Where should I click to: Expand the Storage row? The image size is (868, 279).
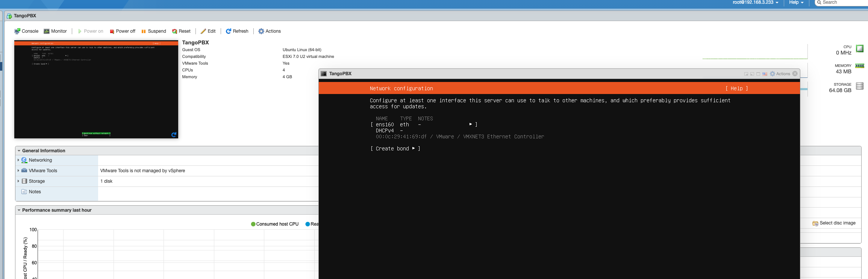pos(18,181)
